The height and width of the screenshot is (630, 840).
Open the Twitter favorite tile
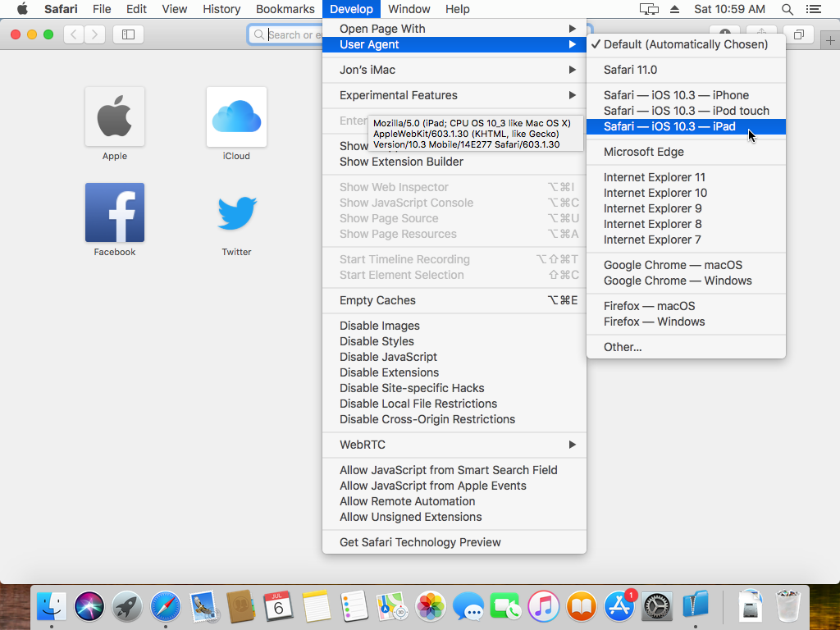tap(236, 212)
